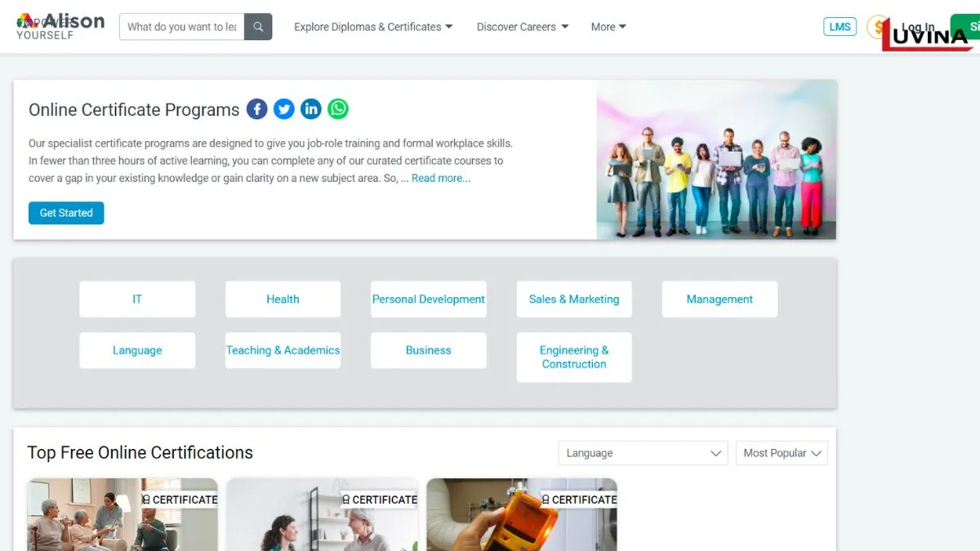Screen dimensions: 980x551
Task: Click the Facebook share icon
Action: click(256, 109)
